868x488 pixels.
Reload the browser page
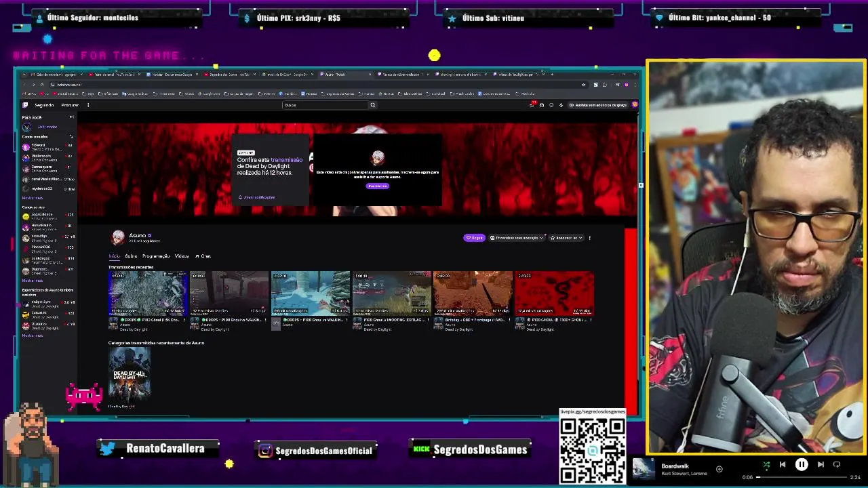[41, 85]
